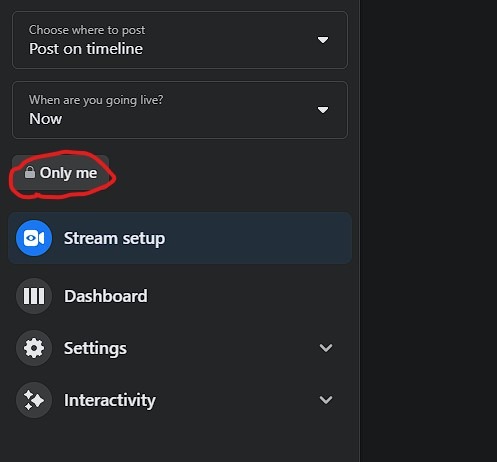The image size is (497, 462).
Task: Open the Interactivity label
Action: pyautogui.click(x=110, y=400)
